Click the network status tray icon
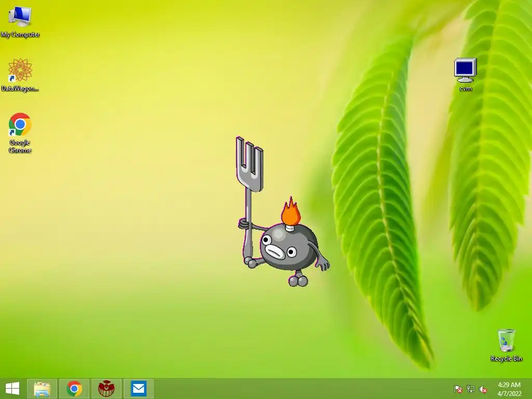This screenshot has width=532, height=399. click(x=471, y=389)
